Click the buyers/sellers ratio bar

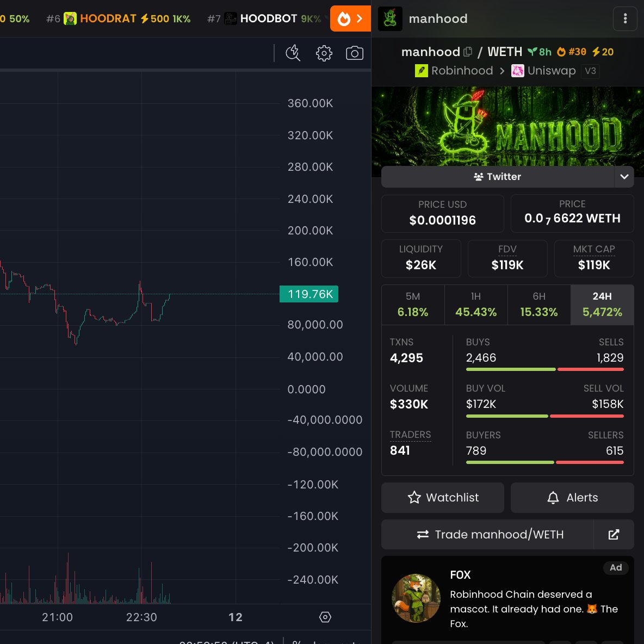(544, 462)
